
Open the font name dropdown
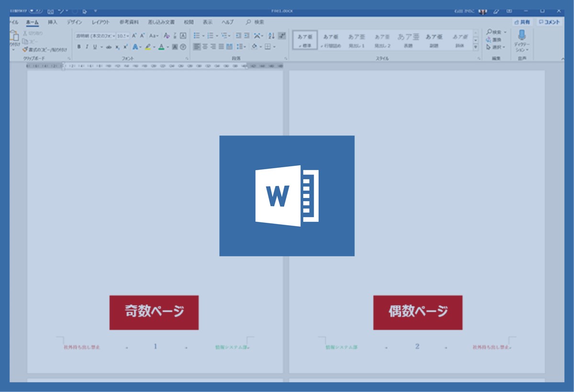114,36
